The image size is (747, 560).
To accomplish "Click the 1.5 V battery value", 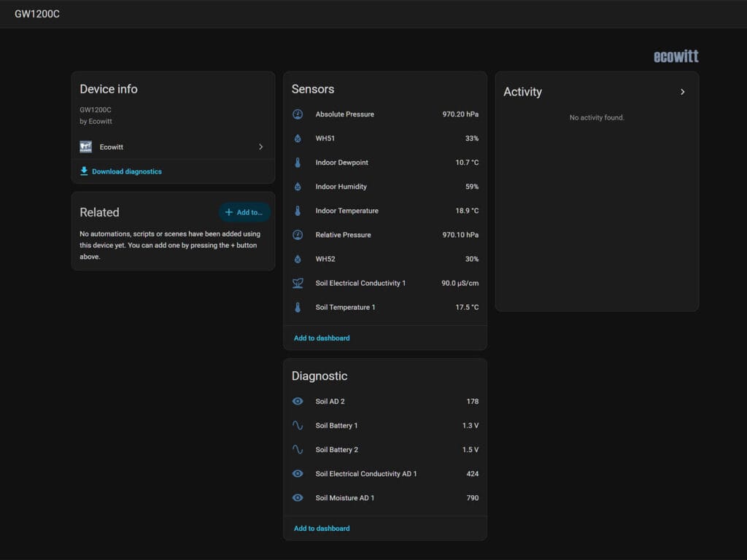I will click(471, 449).
